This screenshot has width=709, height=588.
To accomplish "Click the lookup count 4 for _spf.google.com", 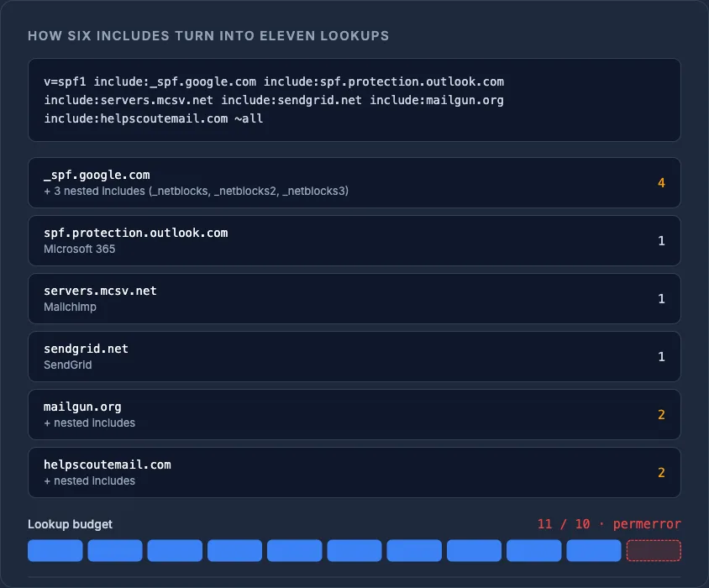I will click(x=661, y=183).
